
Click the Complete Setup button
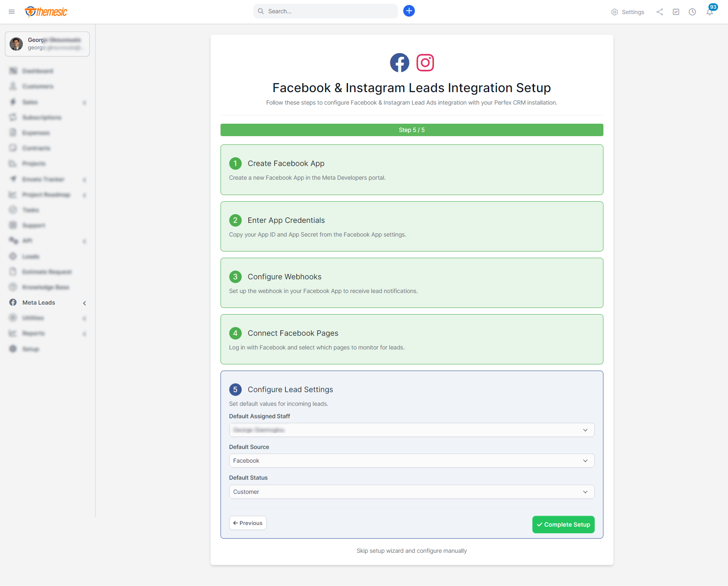tap(563, 524)
